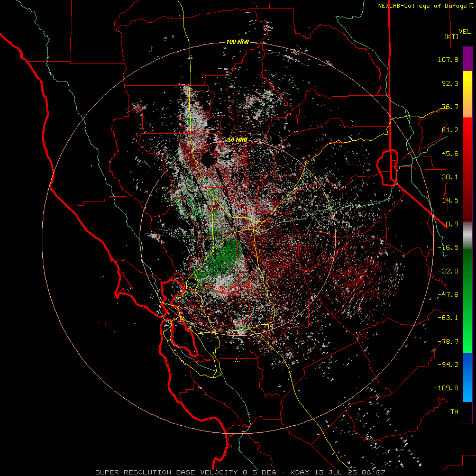Click the 61.2 velocity scale value
Viewport: 476px width, 476px height.
(x=450, y=130)
